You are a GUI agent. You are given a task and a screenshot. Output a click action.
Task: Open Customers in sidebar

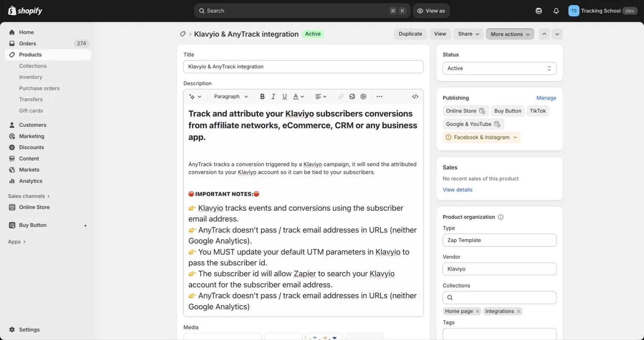click(48, 125)
